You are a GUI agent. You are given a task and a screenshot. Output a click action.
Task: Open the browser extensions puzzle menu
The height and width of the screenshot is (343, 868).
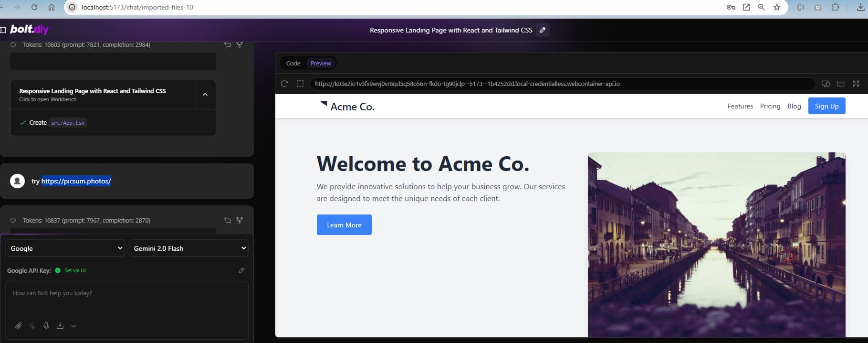[835, 7]
